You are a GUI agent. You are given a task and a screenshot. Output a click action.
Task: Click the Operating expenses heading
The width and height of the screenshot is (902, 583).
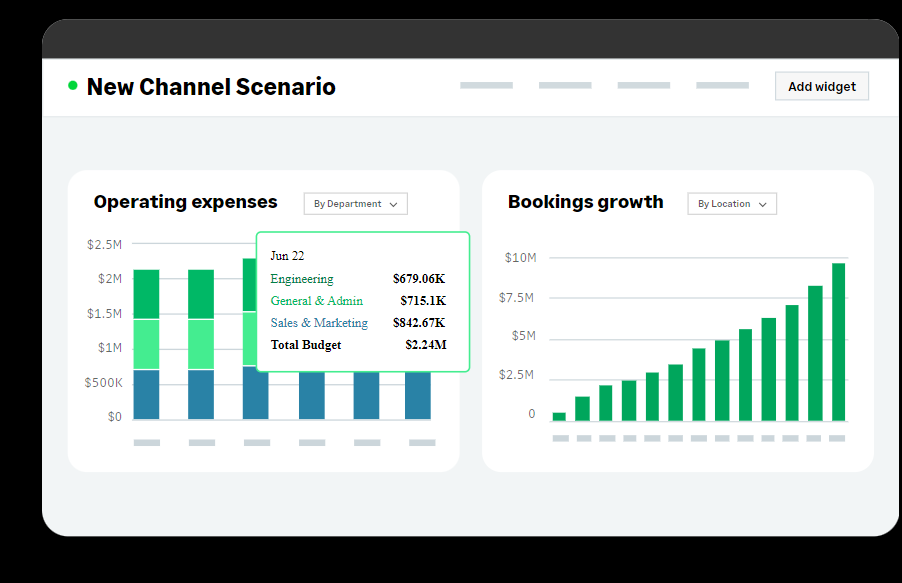[x=185, y=202]
